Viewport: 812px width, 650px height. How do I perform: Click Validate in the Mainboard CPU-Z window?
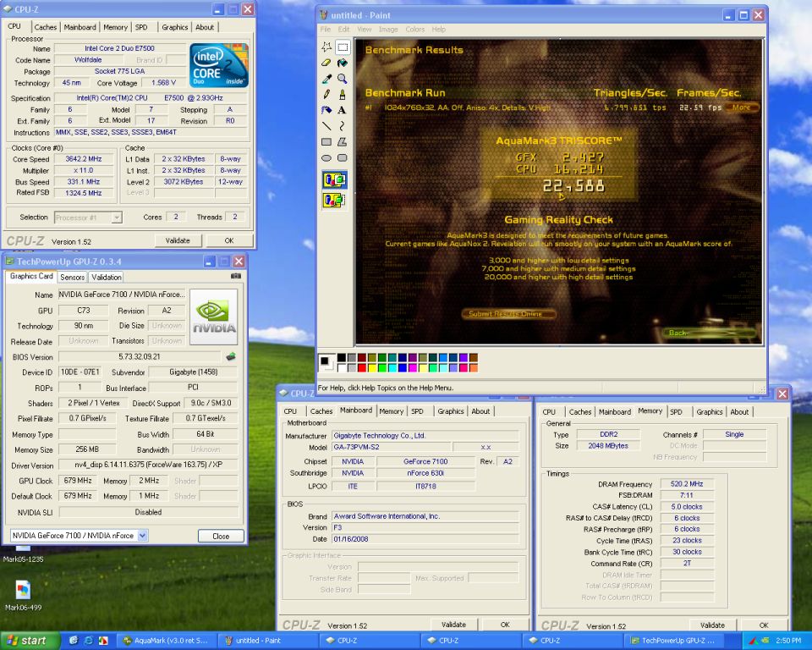tap(453, 625)
